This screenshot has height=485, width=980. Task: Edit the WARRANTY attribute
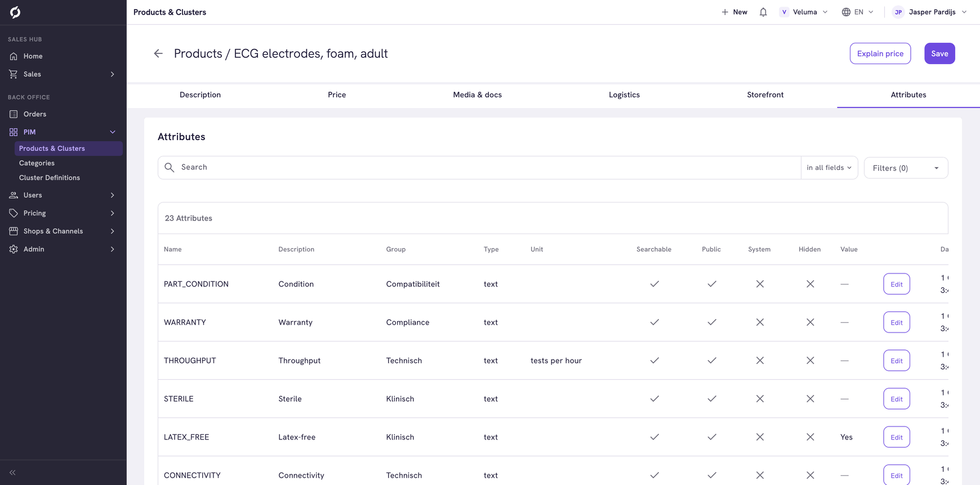pos(897,322)
